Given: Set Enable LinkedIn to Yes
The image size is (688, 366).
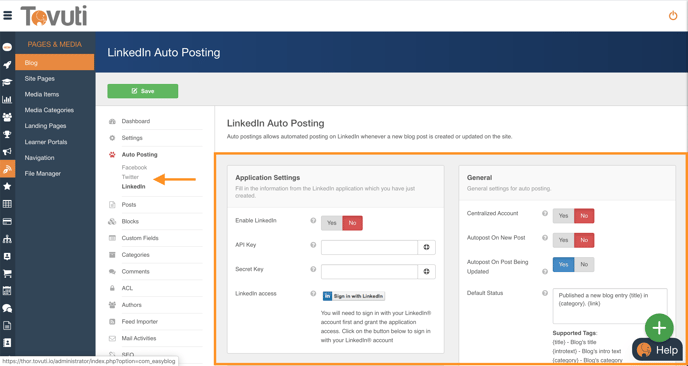Looking at the screenshot, I should click(332, 223).
